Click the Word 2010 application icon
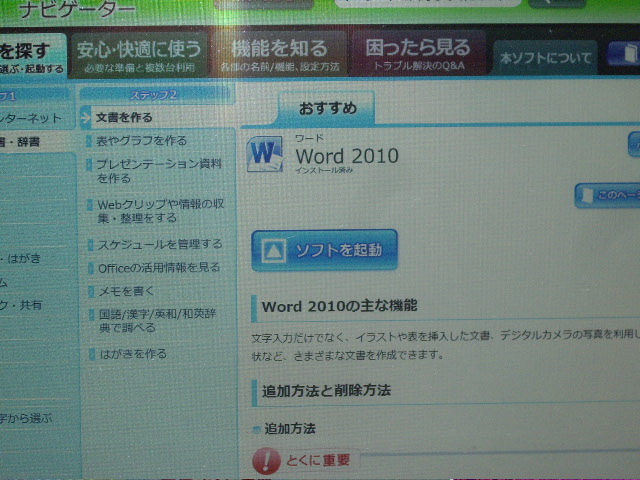Image resolution: width=640 pixels, height=480 pixels. (x=265, y=154)
